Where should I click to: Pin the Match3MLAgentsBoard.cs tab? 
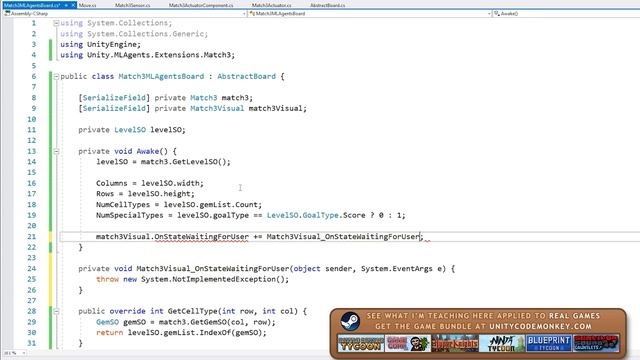coord(66,5)
